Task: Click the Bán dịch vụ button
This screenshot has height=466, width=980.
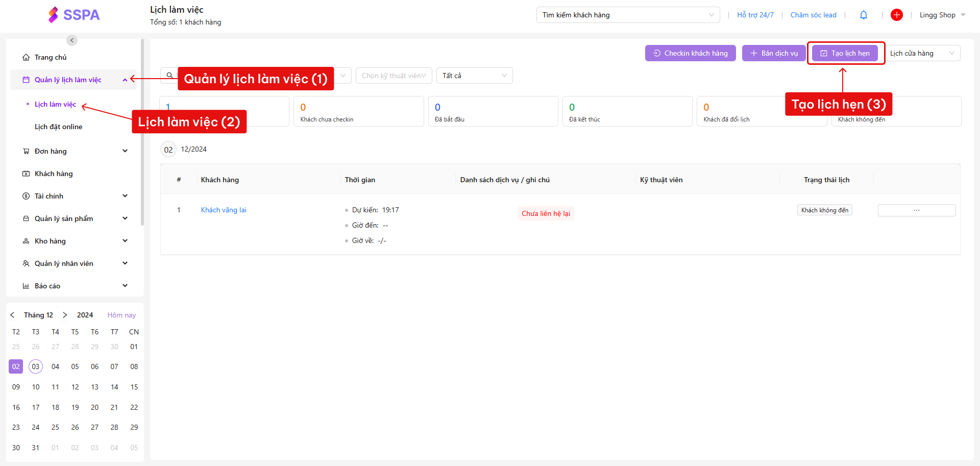Action: pos(774,53)
